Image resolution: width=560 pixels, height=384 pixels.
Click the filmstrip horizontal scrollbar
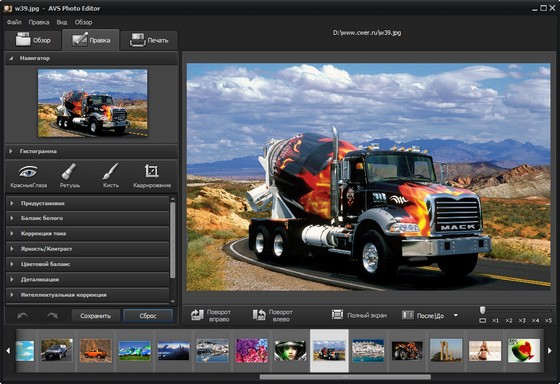pyautogui.click(x=345, y=377)
